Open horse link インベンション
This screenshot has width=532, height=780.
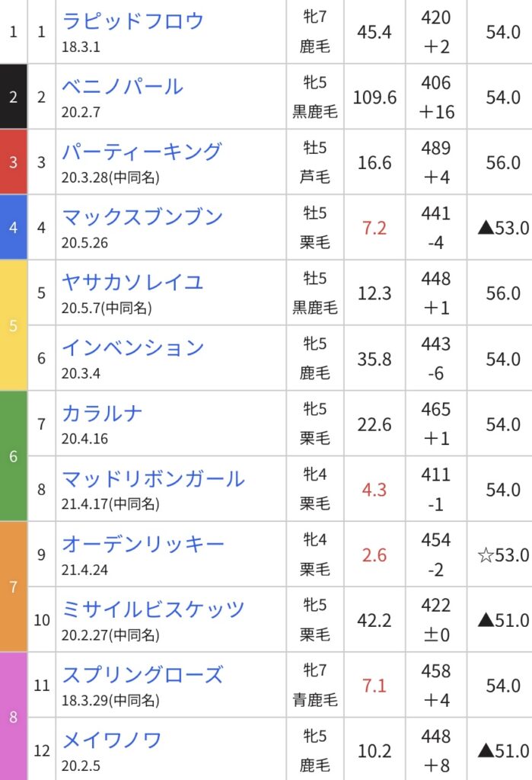coord(132,347)
